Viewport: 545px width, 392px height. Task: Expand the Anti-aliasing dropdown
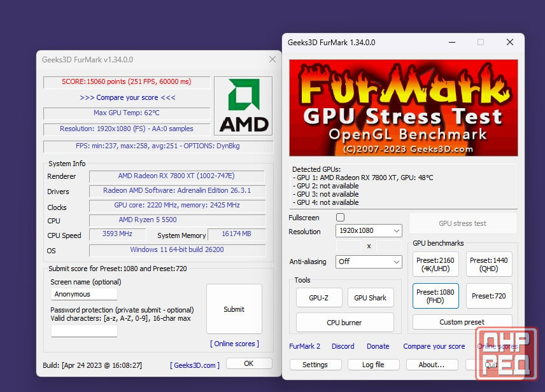pyautogui.click(x=369, y=262)
